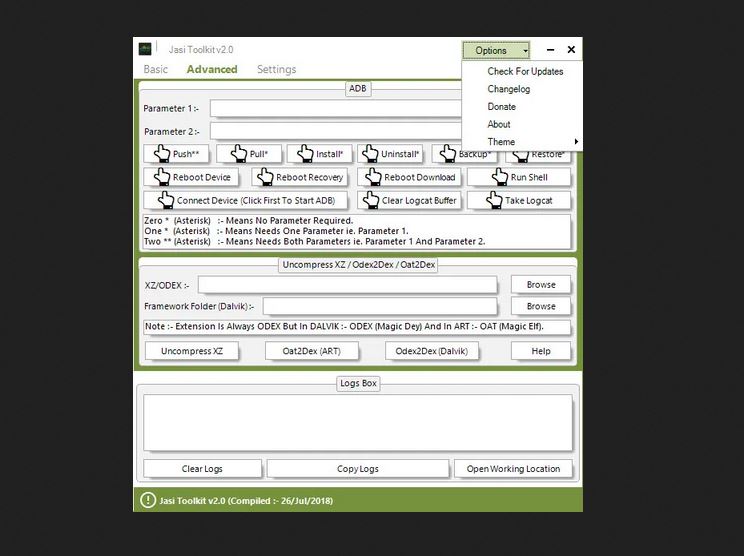Switch to the Settings tab
Screen dimensions: 744x556
click(277, 69)
